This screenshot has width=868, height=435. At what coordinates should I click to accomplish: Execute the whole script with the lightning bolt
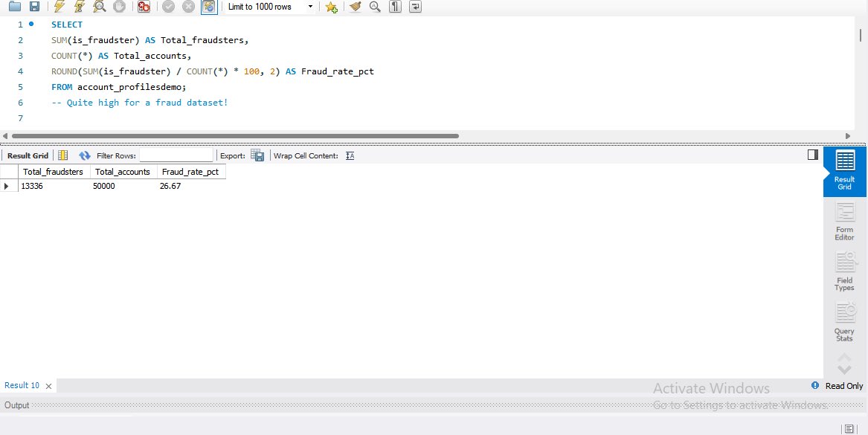(60, 7)
